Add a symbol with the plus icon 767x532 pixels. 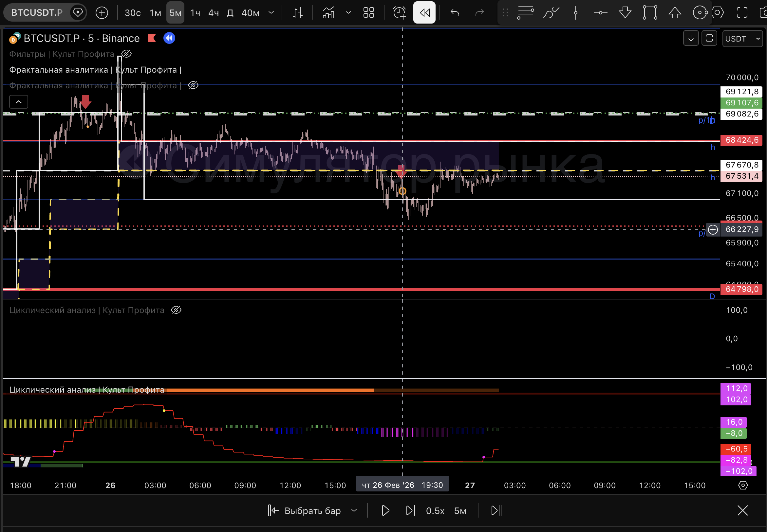(x=102, y=13)
